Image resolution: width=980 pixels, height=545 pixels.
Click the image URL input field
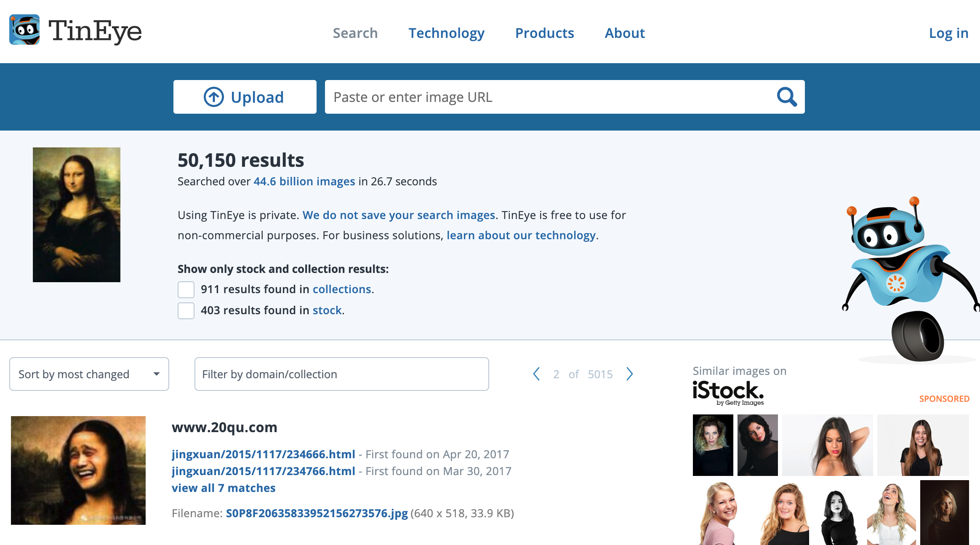click(x=547, y=97)
